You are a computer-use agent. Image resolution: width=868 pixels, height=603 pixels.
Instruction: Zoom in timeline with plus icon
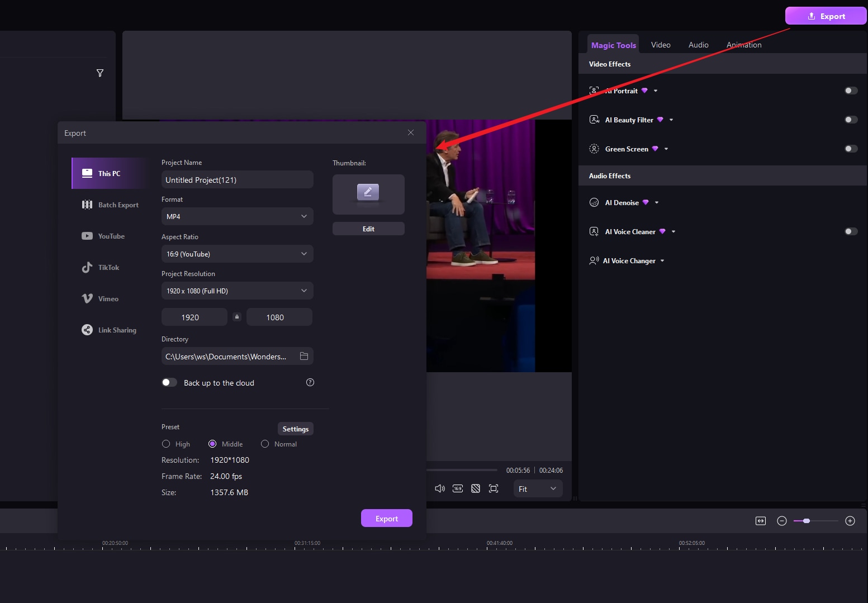850,521
